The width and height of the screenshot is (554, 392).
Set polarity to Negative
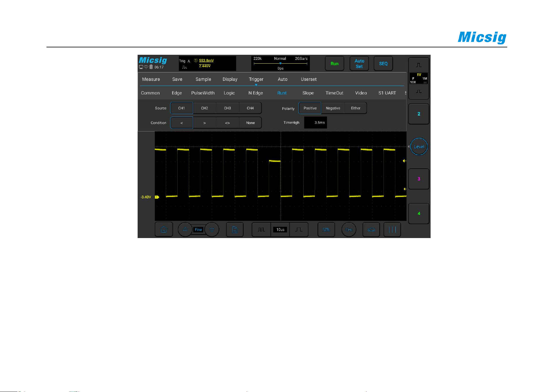click(333, 108)
